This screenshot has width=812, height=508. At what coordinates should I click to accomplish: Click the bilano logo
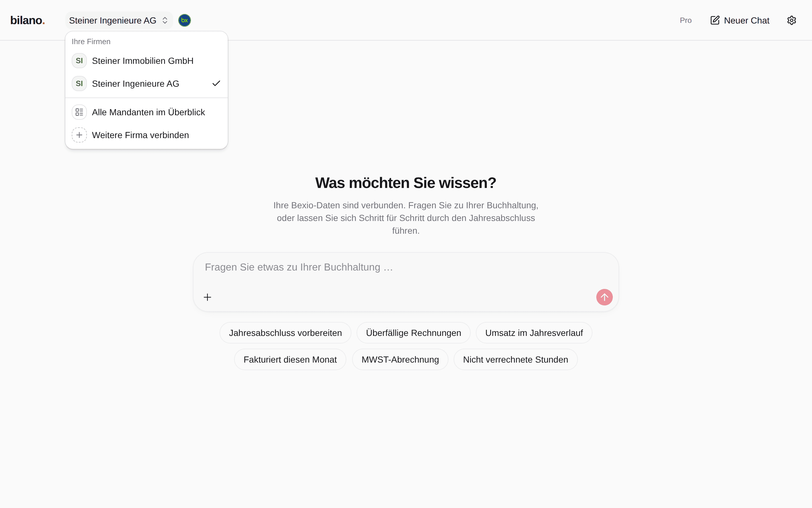click(x=28, y=20)
